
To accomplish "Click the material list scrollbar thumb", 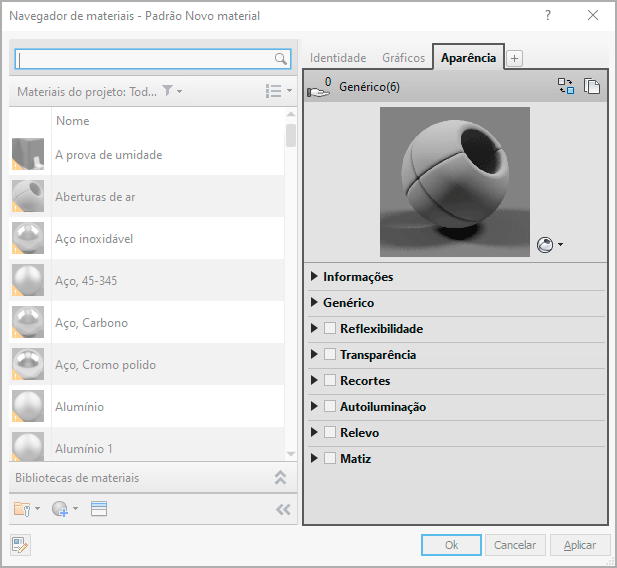I will 291,135.
